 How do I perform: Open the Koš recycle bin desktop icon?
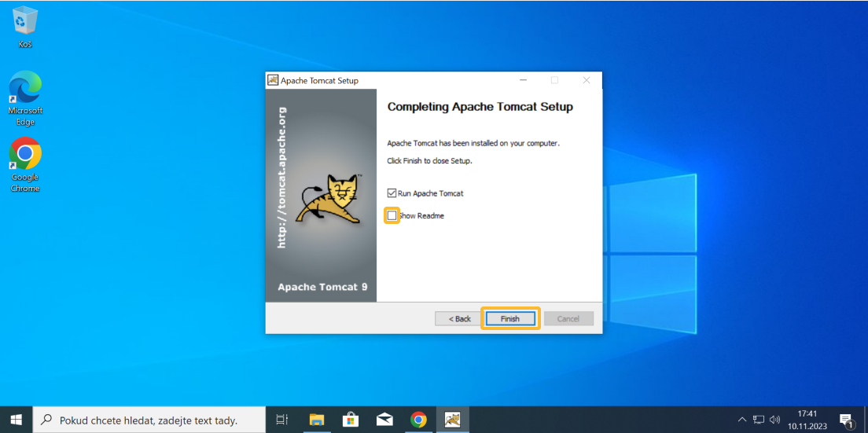click(x=25, y=24)
